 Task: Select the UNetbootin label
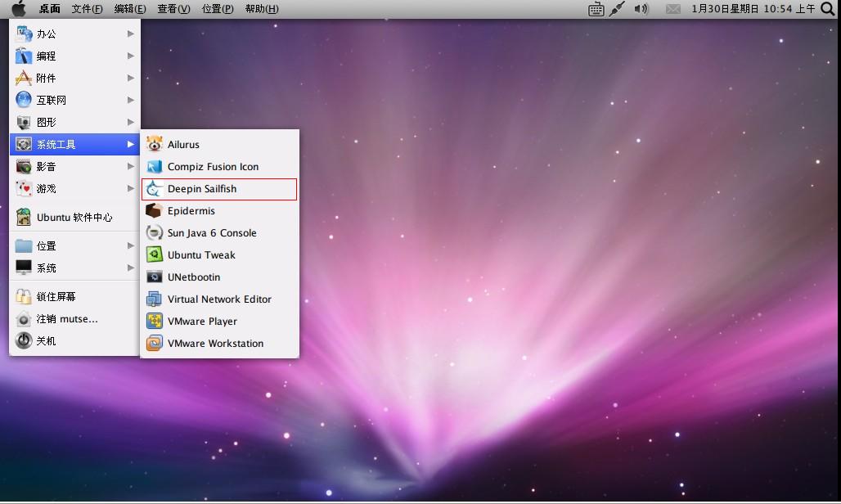tap(194, 277)
